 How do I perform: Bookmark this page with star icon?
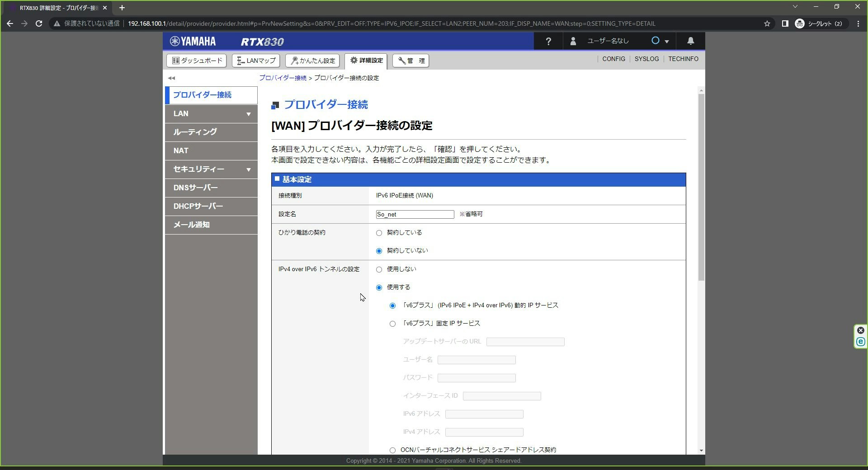click(x=767, y=23)
